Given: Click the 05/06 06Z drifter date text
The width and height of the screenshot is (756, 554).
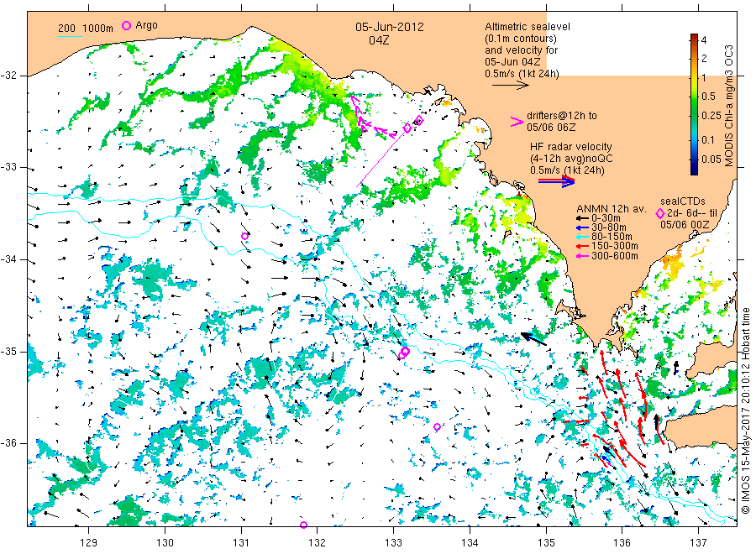Looking at the screenshot, I should pyautogui.click(x=551, y=128).
